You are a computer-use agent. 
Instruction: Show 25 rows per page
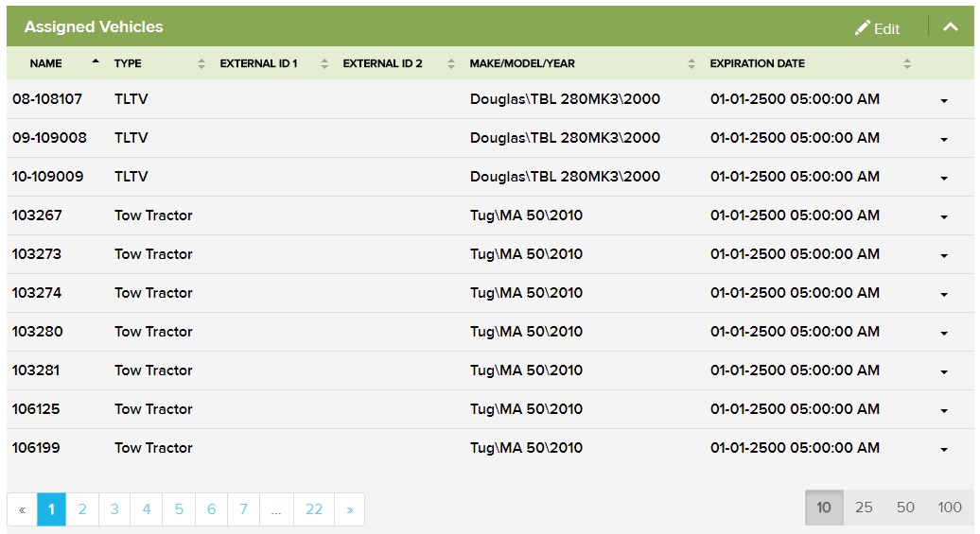click(x=864, y=508)
